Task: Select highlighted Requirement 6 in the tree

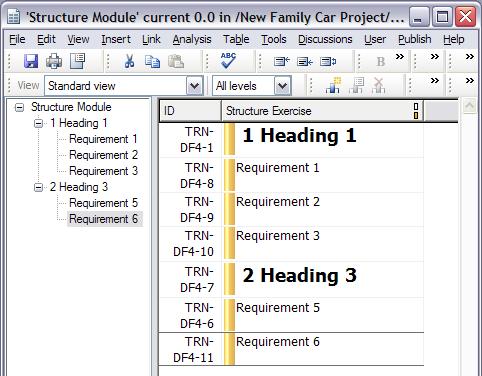Action: pyautogui.click(x=104, y=219)
